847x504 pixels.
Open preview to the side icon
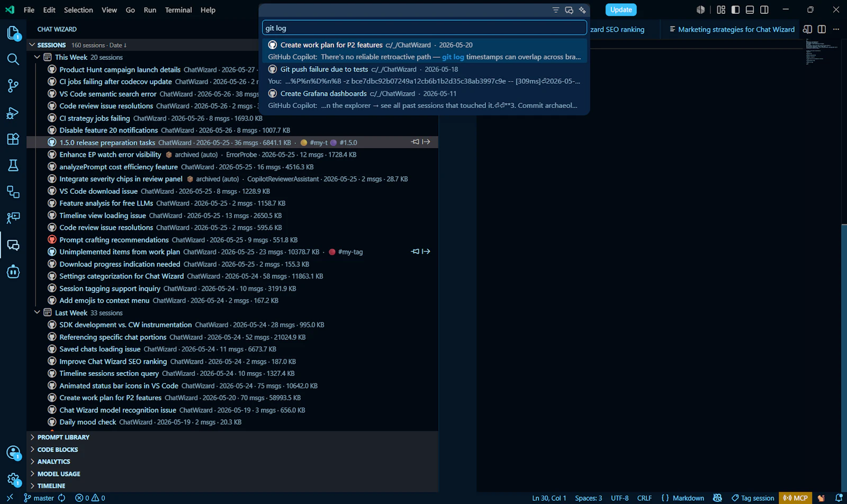coord(807,29)
